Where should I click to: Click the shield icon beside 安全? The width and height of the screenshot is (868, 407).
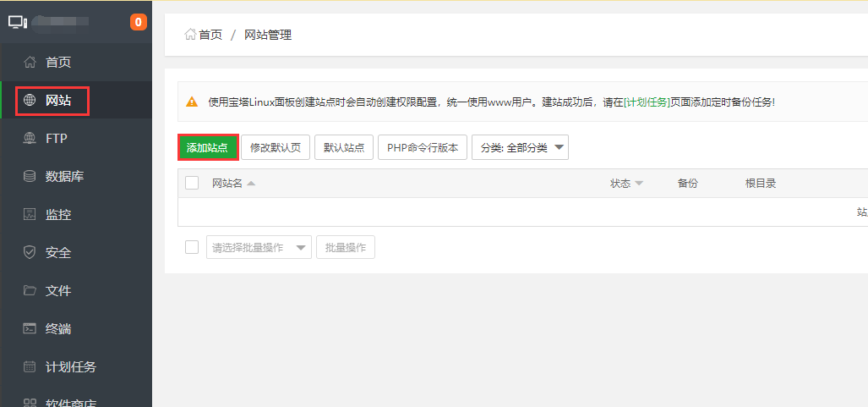tap(30, 253)
